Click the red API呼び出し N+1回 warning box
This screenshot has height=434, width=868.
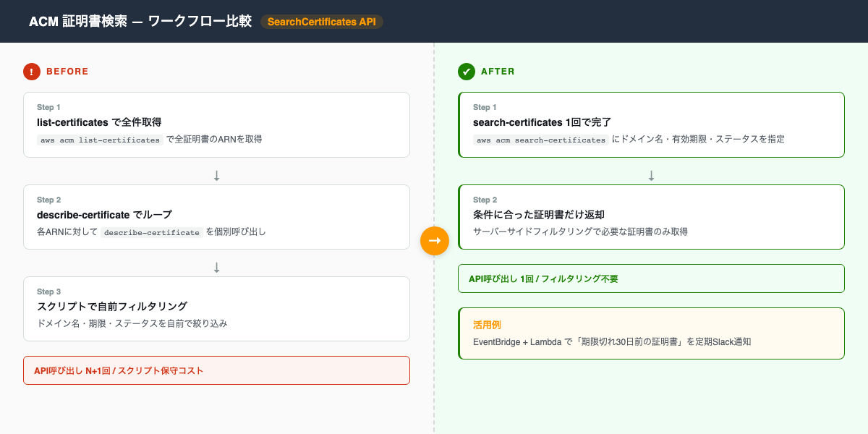216,370
